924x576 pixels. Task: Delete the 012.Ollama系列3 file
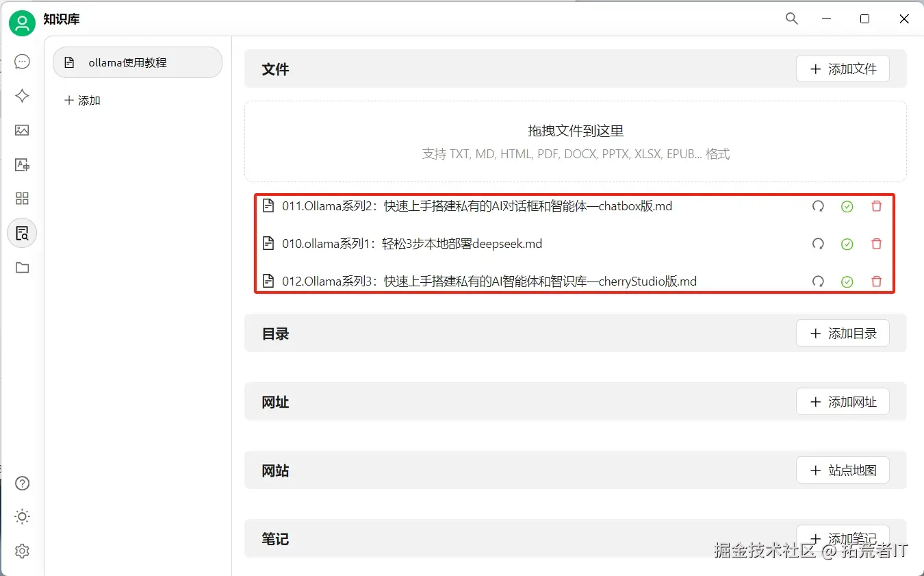[877, 281]
